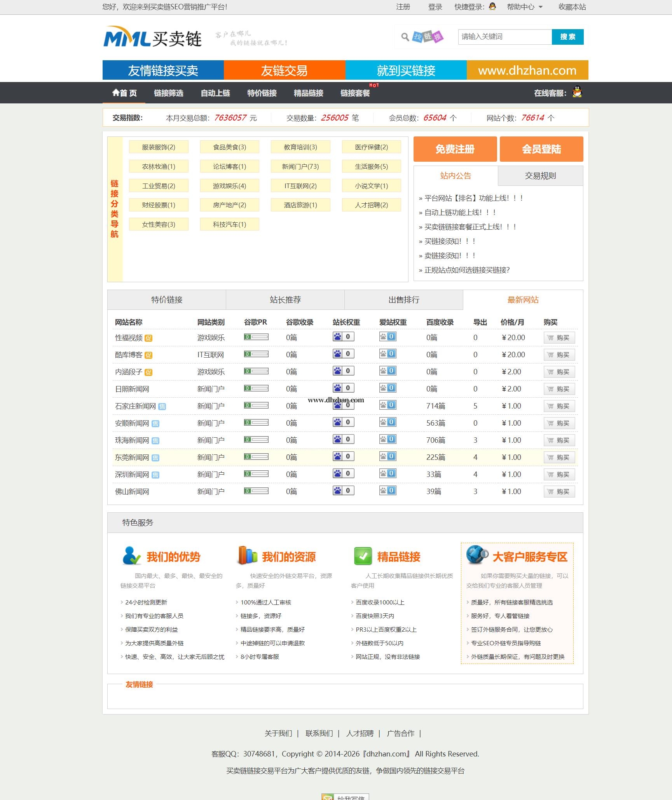This screenshot has height=800, width=672.
Task: Click the MML 买卖链 logo
Action: (152, 37)
